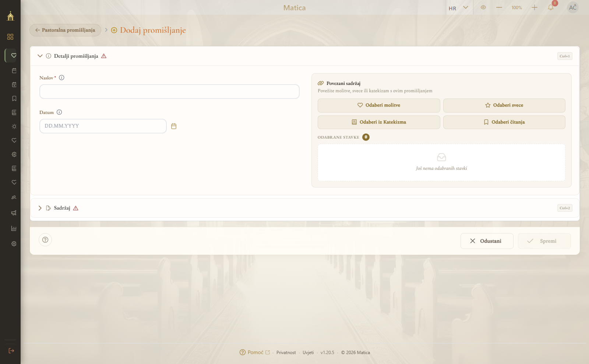Click the bookmark icon in the sidebar
The width and height of the screenshot is (589, 364).
click(x=14, y=99)
